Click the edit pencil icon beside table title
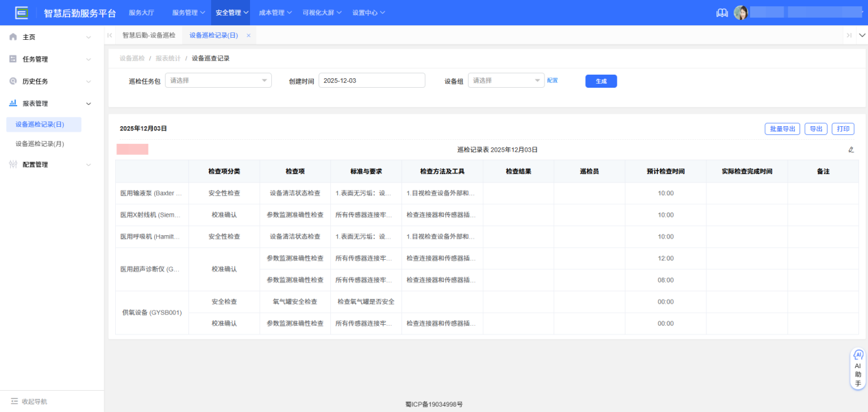Viewport: 868px width, 412px height. tap(851, 149)
